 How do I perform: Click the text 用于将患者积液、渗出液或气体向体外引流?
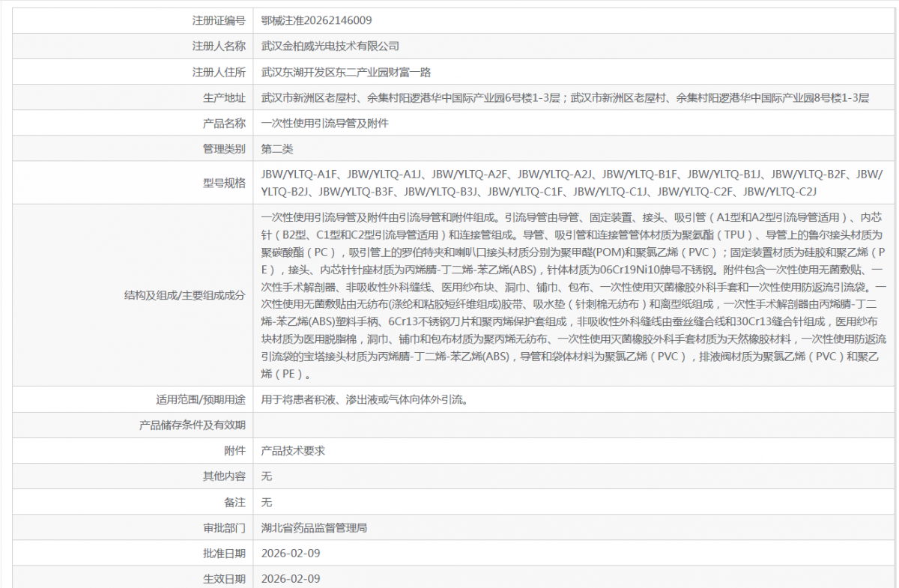pyautogui.click(x=365, y=399)
